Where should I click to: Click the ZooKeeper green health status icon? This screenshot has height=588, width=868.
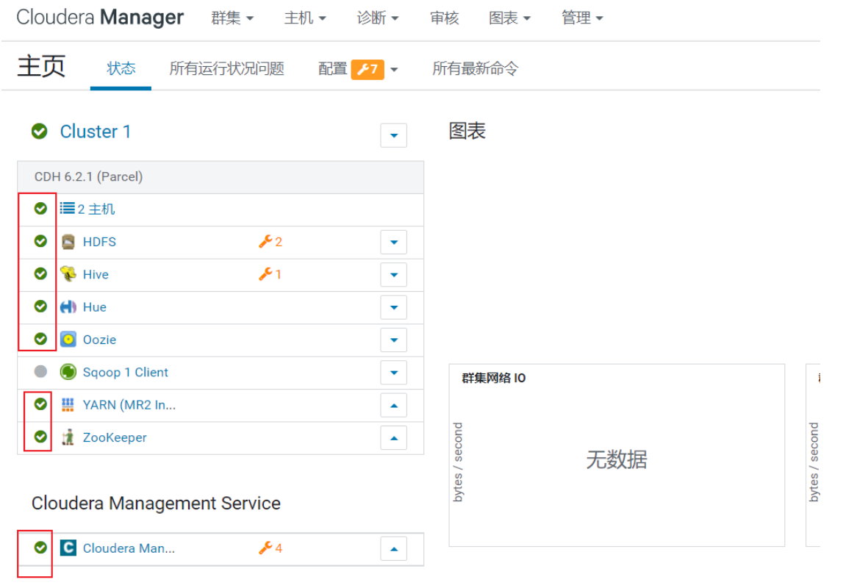(40, 437)
